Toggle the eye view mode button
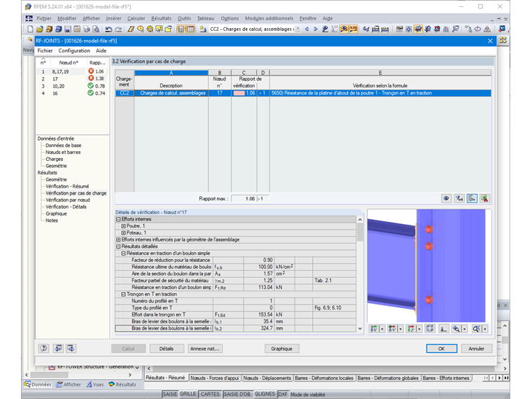 (x=446, y=199)
